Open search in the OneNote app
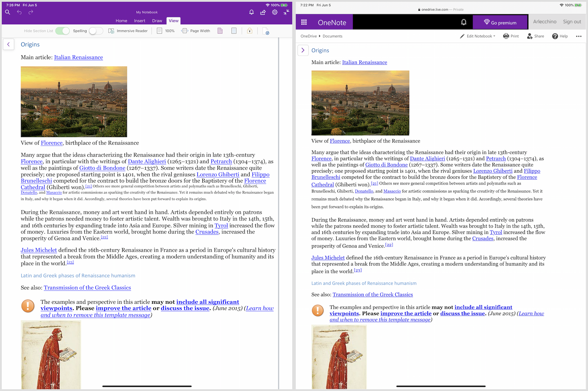588x391 pixels. [7, 12]
